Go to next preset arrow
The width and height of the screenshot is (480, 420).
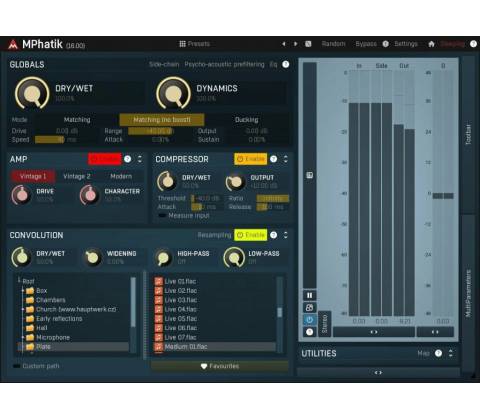tap(295, 44)
